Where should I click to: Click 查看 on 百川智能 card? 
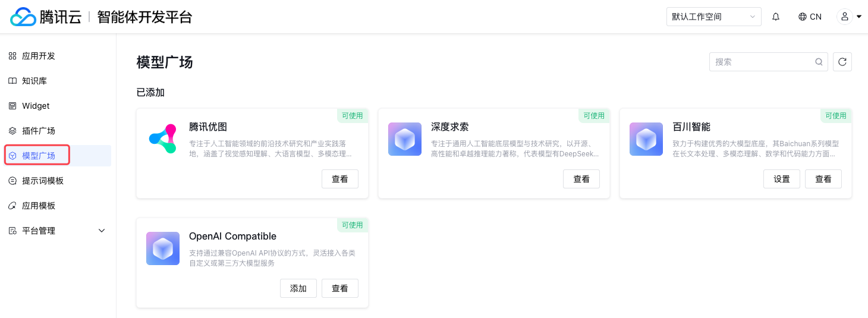[x=823, y=179]
